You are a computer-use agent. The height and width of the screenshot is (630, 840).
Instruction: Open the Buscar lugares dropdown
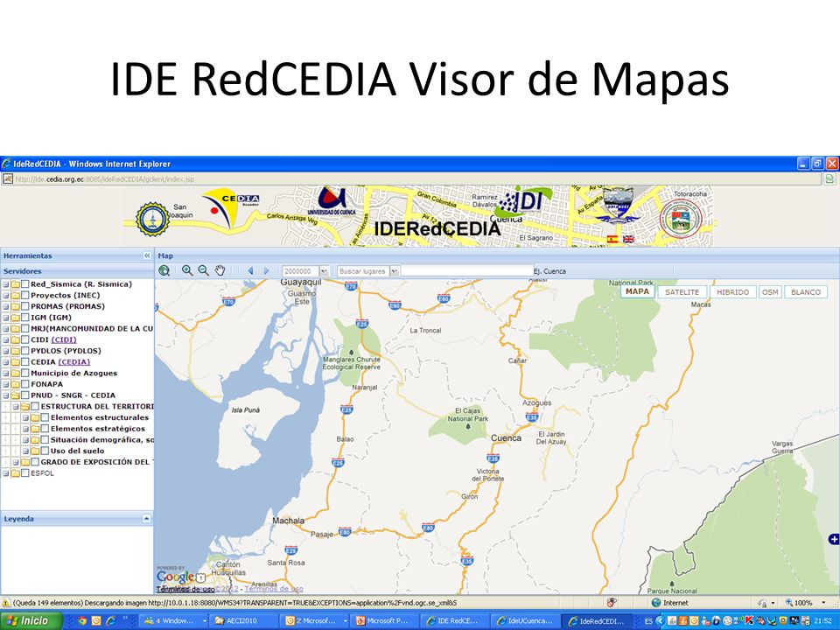395,271
